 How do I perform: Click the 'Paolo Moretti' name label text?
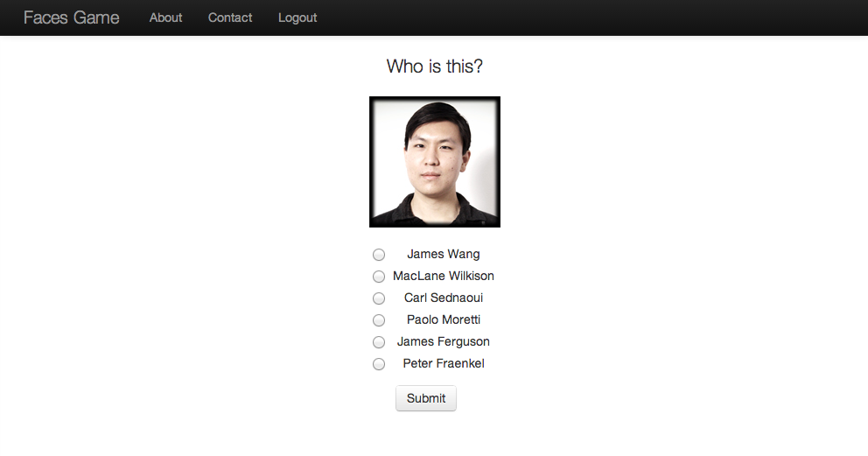[x=444, y=319]
